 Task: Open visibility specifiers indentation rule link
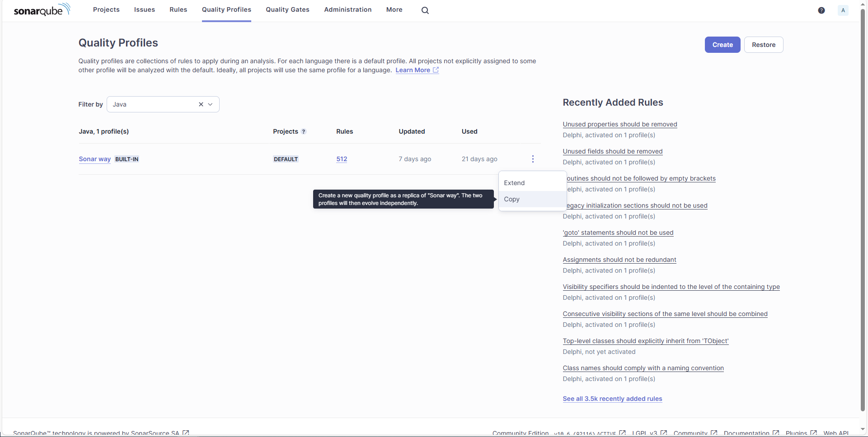[x=671, y=287]
